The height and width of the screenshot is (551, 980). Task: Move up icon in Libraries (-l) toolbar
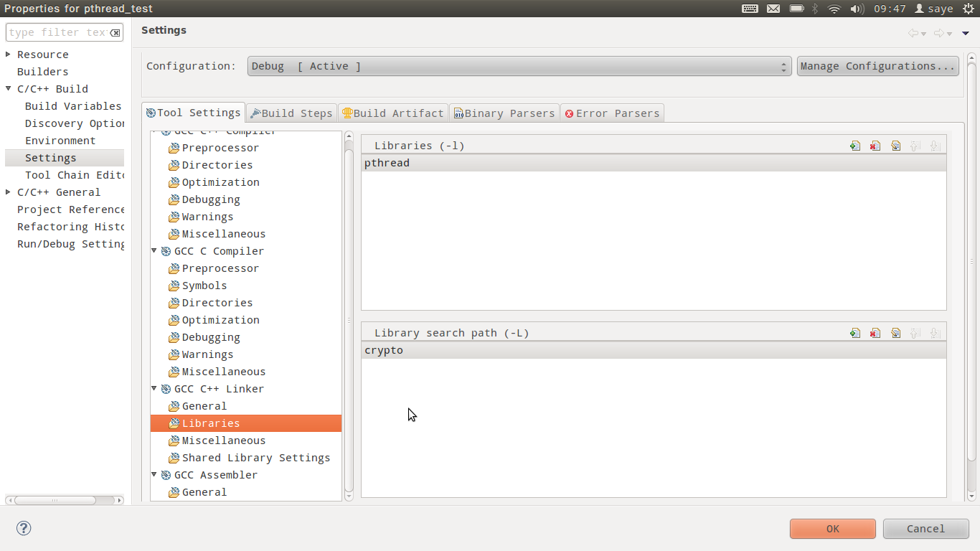tap(915, 146)
